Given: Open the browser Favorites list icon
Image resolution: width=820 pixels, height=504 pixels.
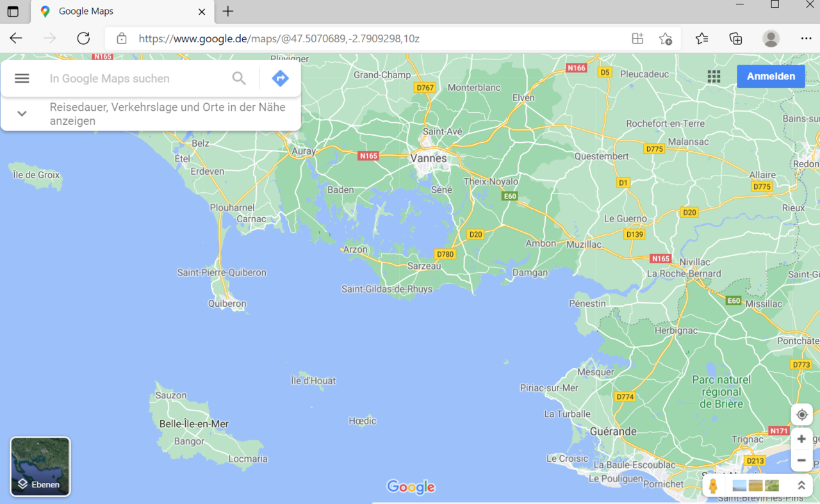Looking at the screenshot, I should click(702, 38).
